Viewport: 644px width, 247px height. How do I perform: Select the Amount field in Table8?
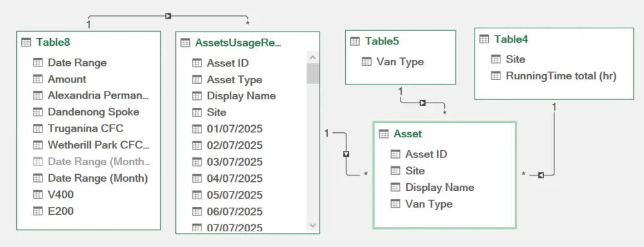(x=67, y=79)
